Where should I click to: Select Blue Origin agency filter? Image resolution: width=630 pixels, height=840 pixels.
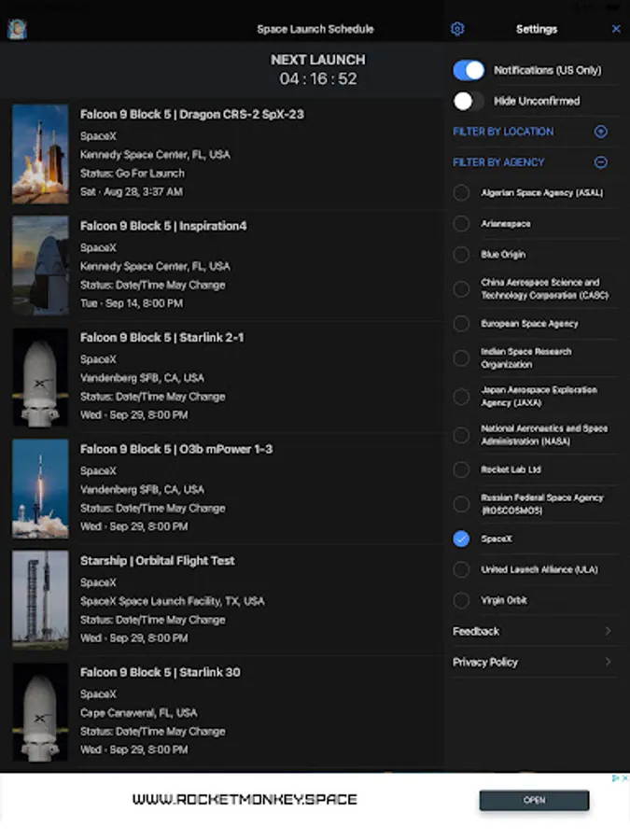461,255
